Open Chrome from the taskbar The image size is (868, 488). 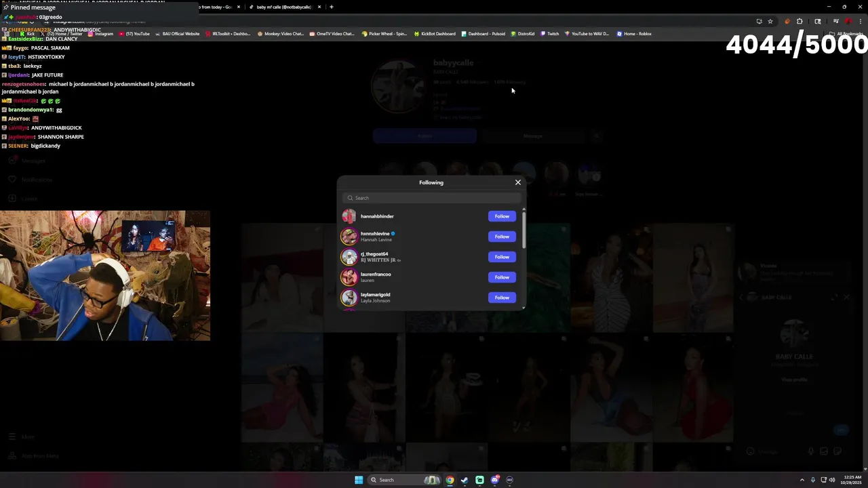tap(450, 480)
